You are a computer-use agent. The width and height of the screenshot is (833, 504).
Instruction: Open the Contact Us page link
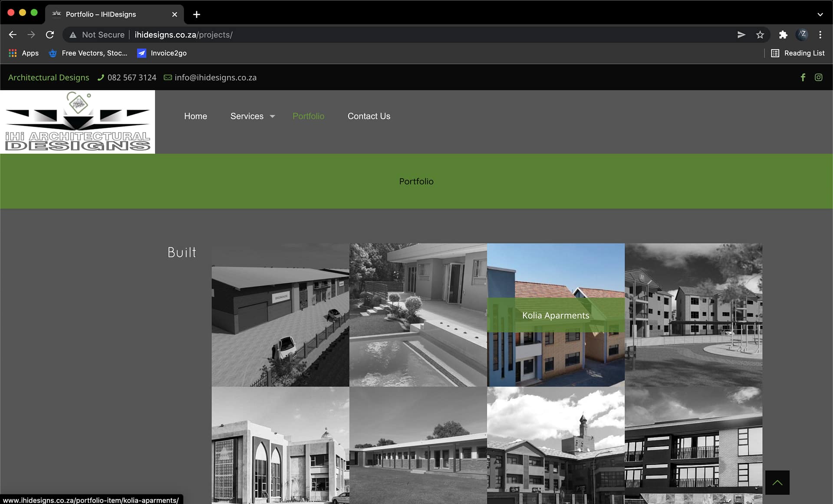(x=369, y=116)
